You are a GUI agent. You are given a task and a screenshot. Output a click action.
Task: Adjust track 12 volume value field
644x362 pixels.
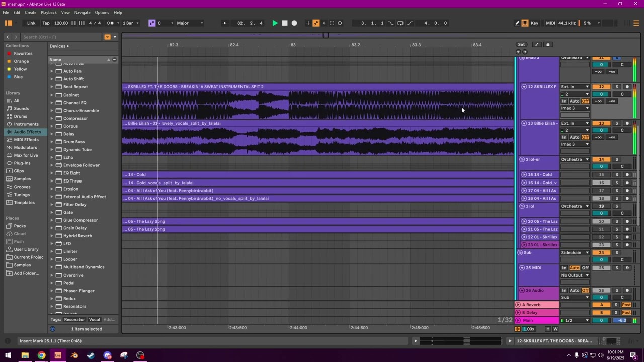click(601, 94)
